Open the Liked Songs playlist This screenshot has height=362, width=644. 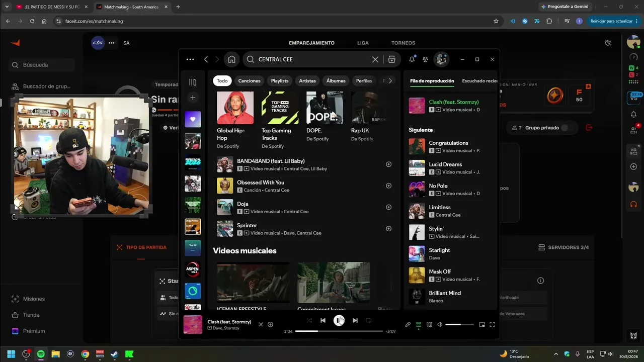click(x=193, y=119)
